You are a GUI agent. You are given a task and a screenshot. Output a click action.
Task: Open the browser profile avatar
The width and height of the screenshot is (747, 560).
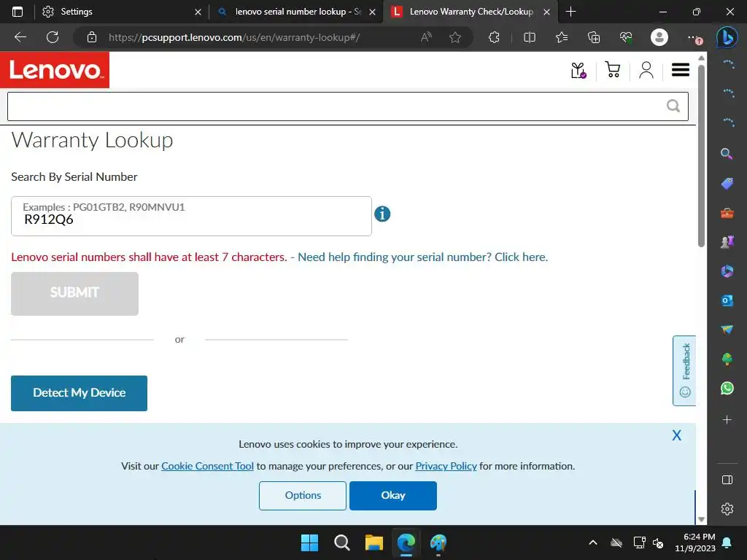pos(659,37)
